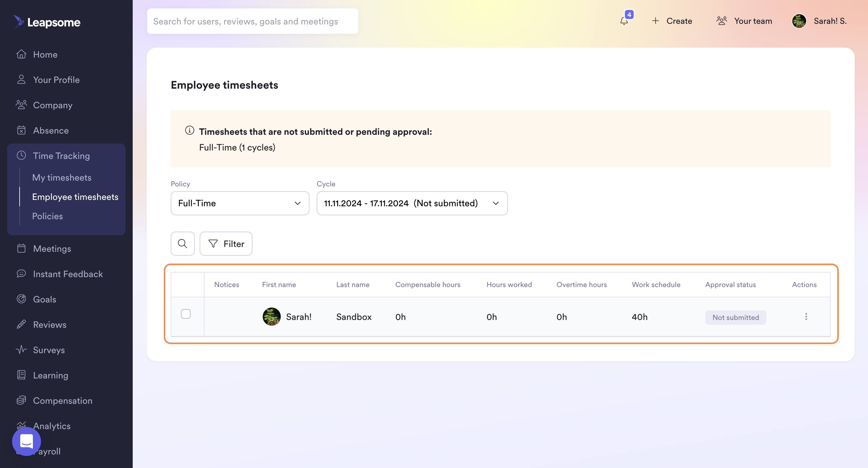This screenshot has width=868, height=468.
Task: Click Sarah! S. avatar in the top bar
Action: (799, 21)
